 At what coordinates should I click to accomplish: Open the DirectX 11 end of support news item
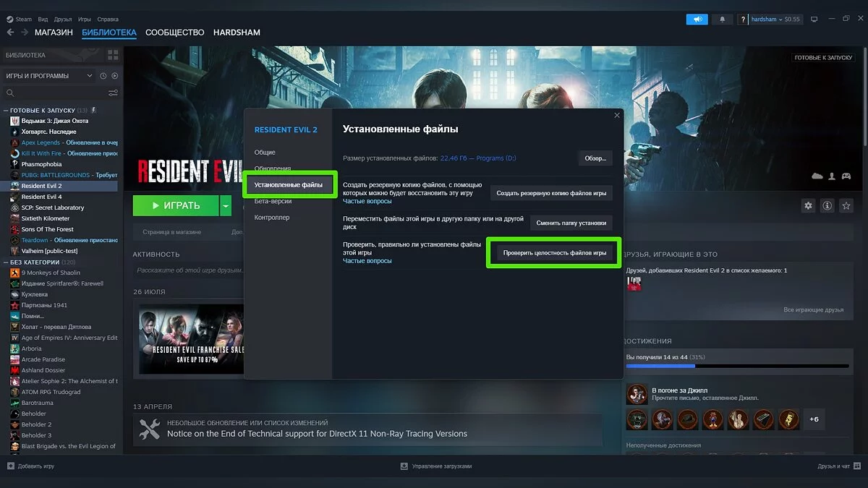(367, 429)
